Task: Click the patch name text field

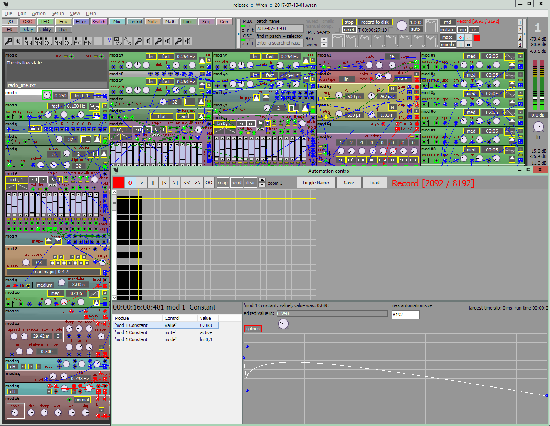Action: (280, 28)
